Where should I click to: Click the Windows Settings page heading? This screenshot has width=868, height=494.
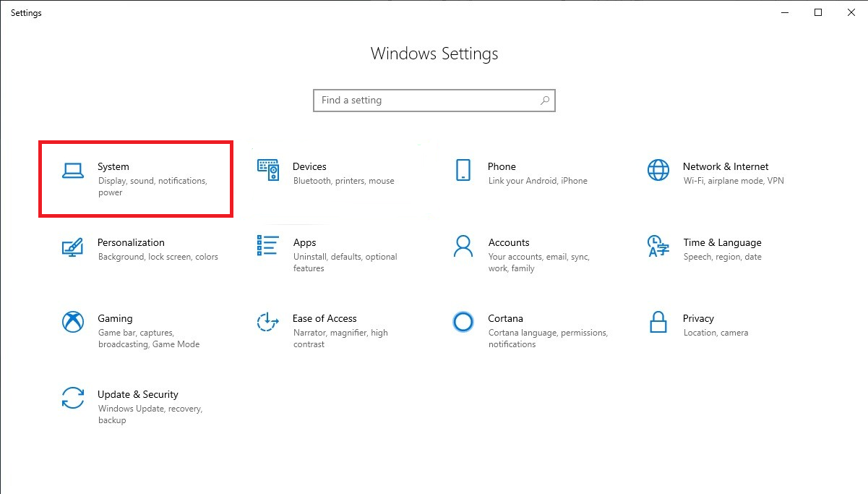[434, 54]
